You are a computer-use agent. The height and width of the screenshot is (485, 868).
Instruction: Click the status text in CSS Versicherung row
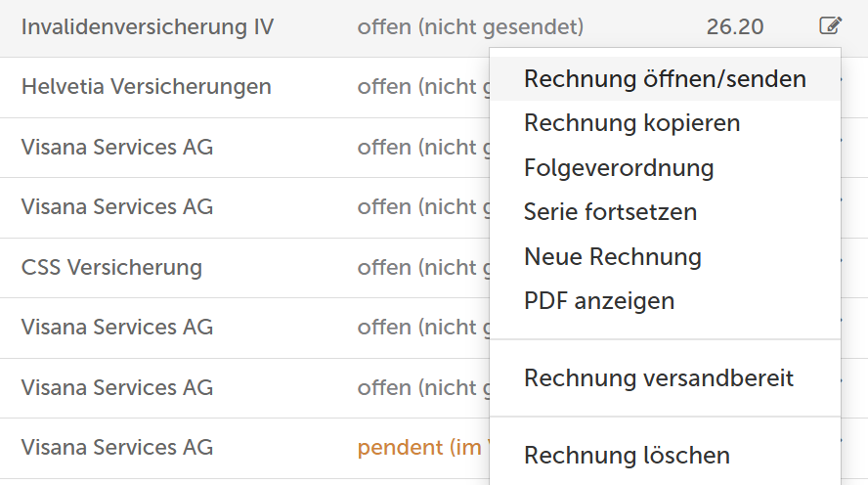point(423,267)
